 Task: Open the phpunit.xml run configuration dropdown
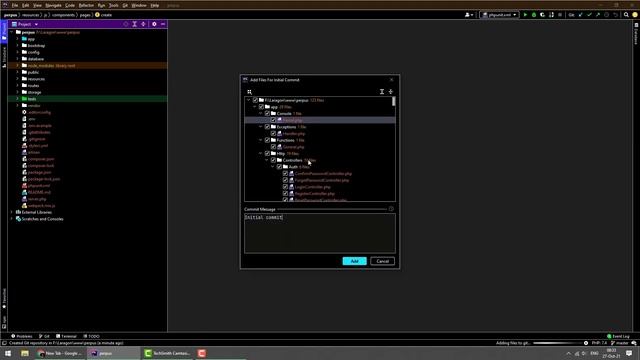tap(499, 15)
